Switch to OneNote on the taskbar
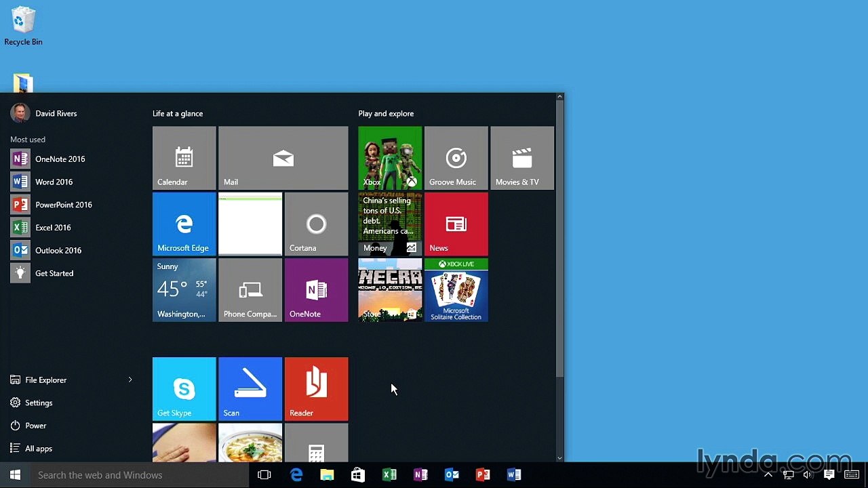 420,475
